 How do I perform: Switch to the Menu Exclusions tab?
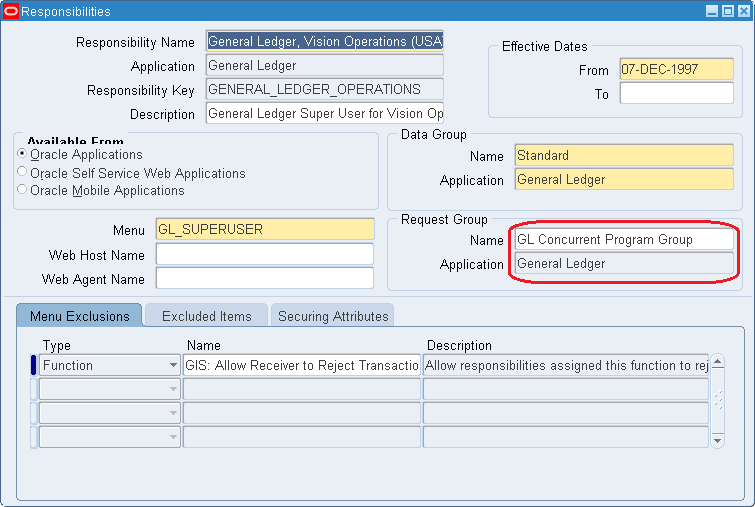pos(79,316)
